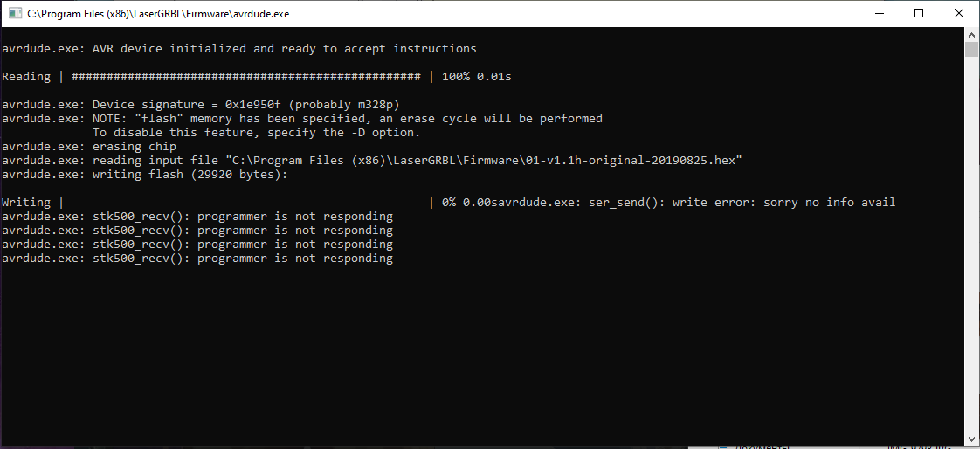Screen dimensions: 980x449
Task: Minimize the avrdude.exe console window
Action: point(878,14)
